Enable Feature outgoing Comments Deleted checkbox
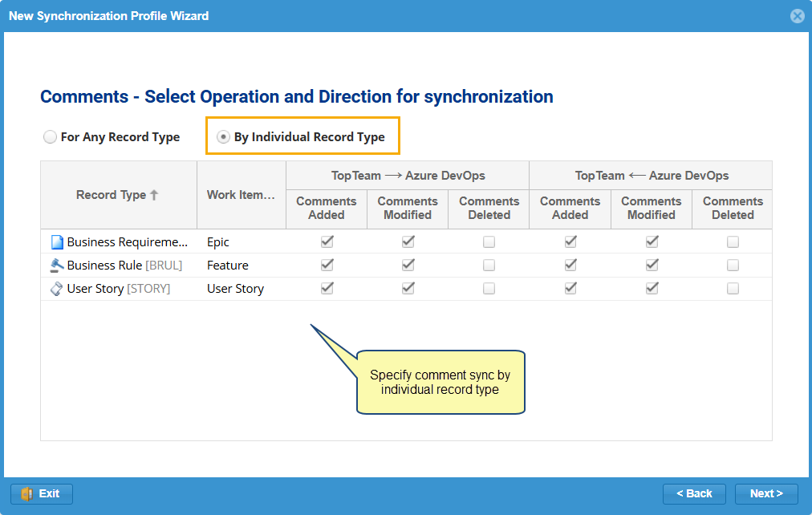812x515 pixels. pos(489,266)
